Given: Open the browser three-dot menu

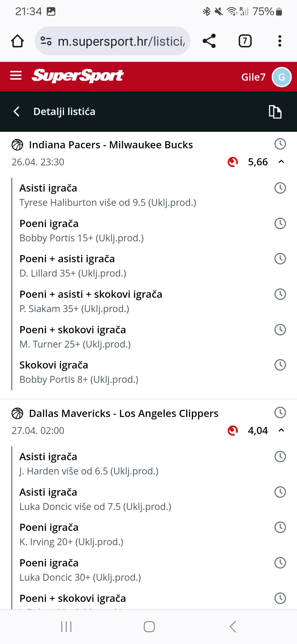Looking at the screenshot, I should pos(280,41).
